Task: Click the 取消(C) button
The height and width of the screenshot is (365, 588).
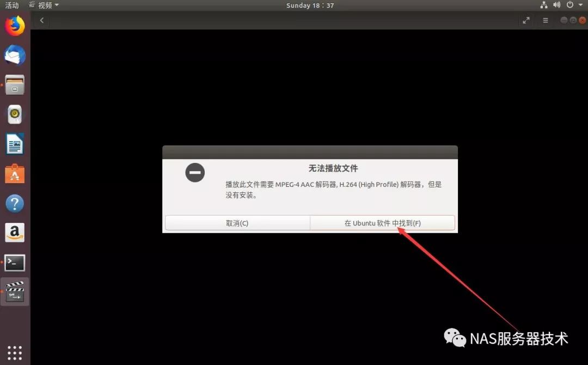Action: pos(237,223)
